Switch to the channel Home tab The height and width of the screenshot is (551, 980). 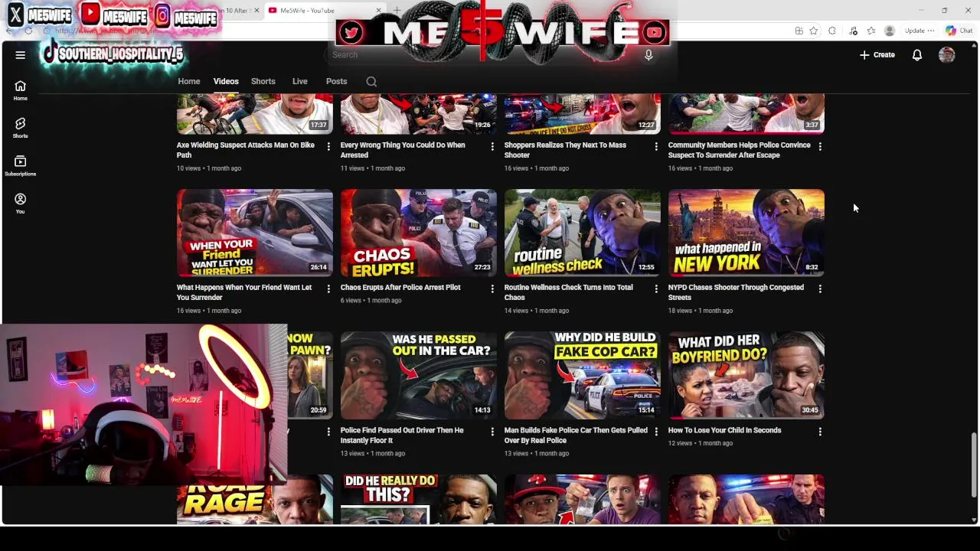189,81
